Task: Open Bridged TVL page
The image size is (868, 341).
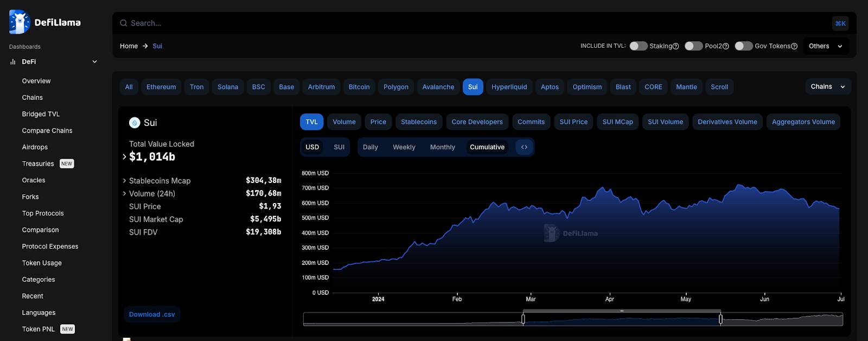Action: pyautogui.click(x=41, y=114)
